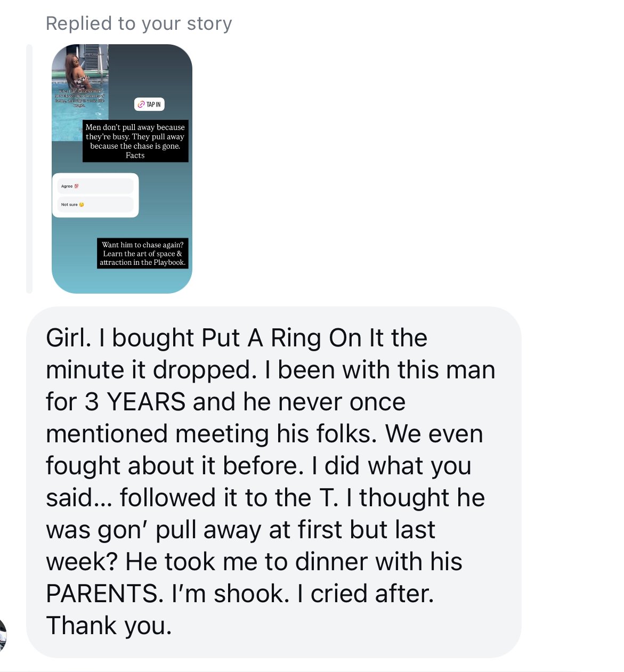Click the 'Want him to chase again?' caption

(143, 254)
